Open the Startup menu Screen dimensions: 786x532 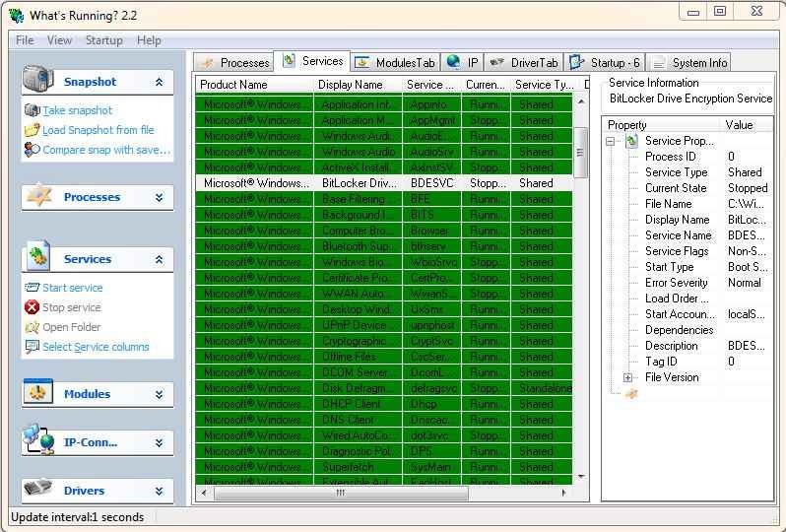(x=103, y=40)
